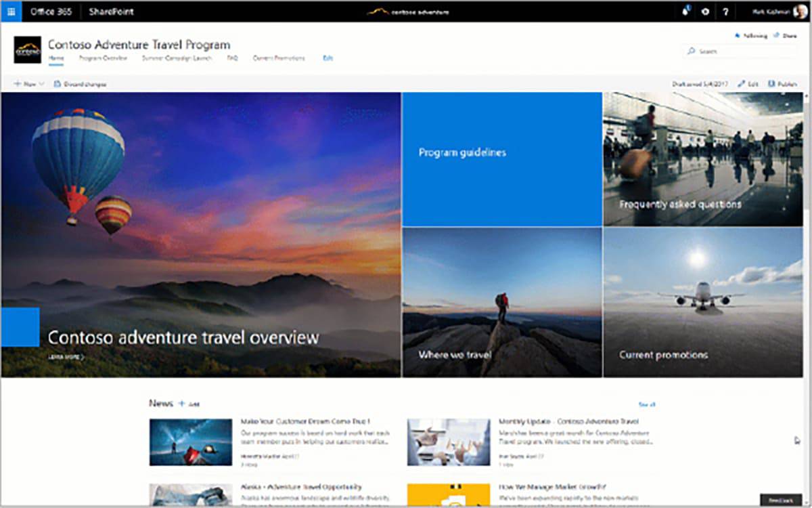Click the News section heading
Image resolution: width=812 pixels, height=508 pixels.
(161, 404)
